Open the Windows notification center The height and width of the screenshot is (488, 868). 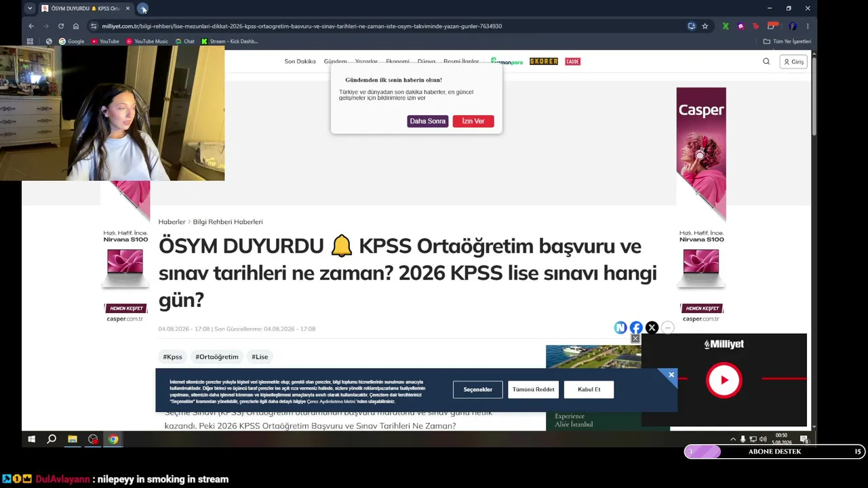(x=804, y=439)
